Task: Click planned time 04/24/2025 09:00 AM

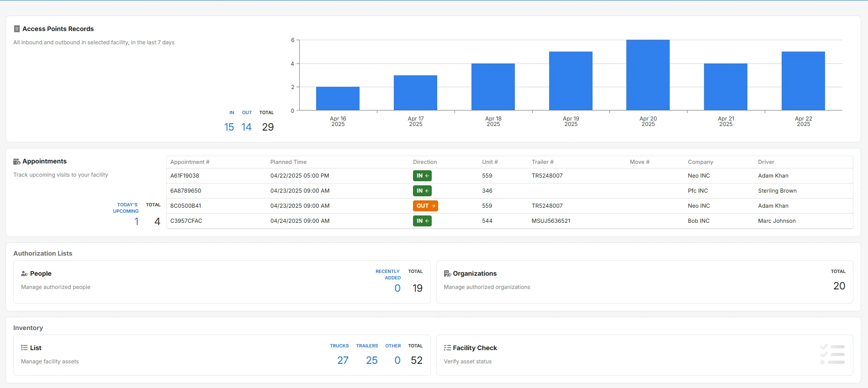Action: tap(300, 221)
